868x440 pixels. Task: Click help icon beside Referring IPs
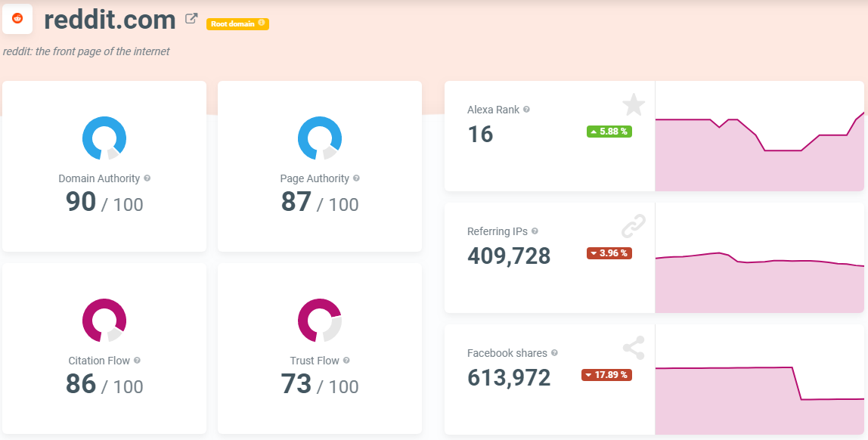click(535, 231)
